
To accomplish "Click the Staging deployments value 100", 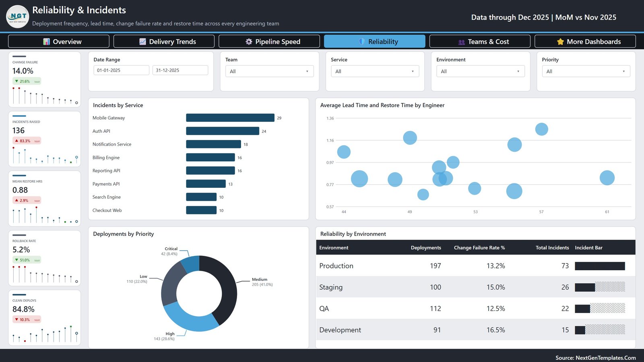I will click(x=436, y=287).
